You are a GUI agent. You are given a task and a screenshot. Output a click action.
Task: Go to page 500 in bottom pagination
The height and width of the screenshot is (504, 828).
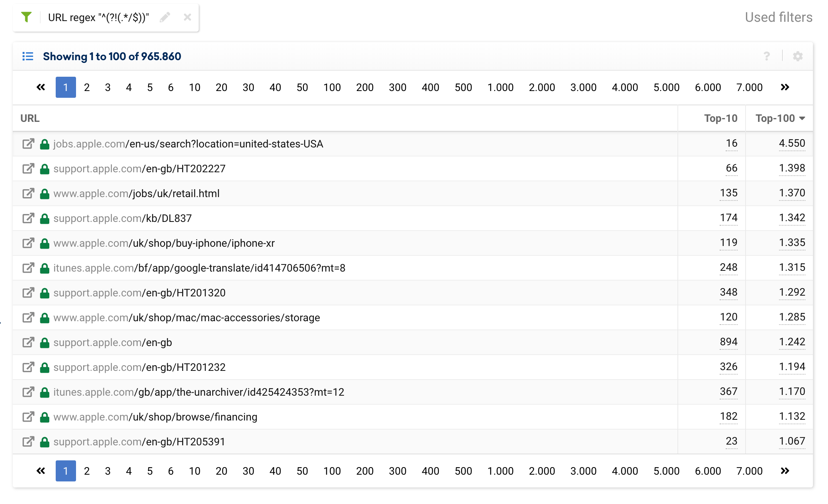click(x=463, y=471)
